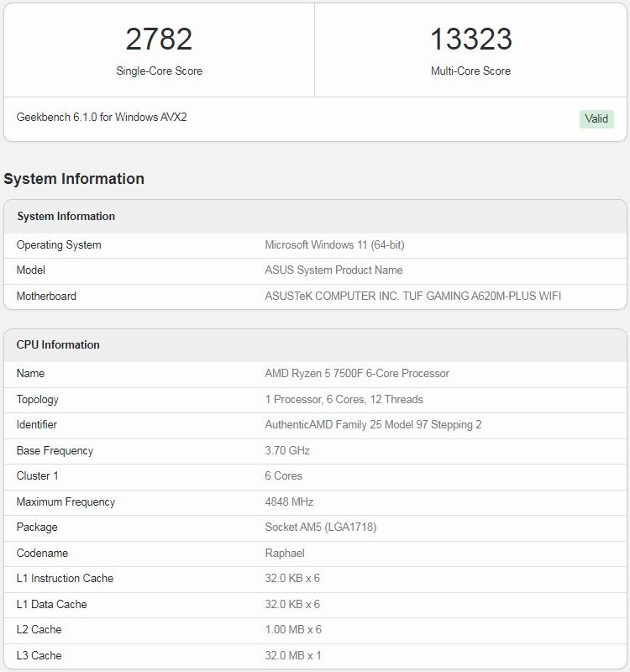Click the Geekbench 6.1.0 for Windows AVX2 text
This screenshot has width=630, height=672.
point(102,117)
